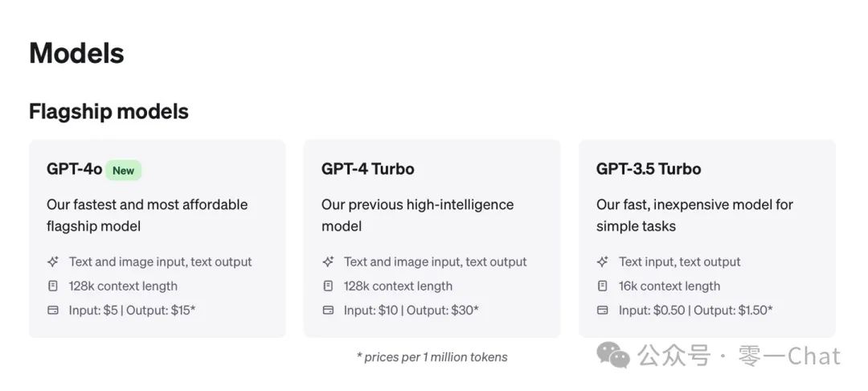The image size is (868, 391).
Task: Click the context length icon under GPT-4 Turbo
Action: (328, 286)
